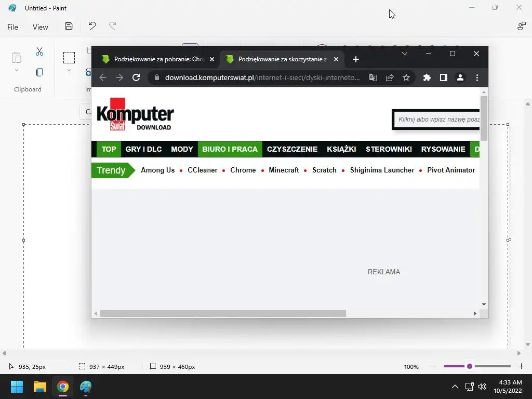This screenshot has width=532, height=399.
Task: Toggle the Chrome side panel icon
Action: coord(444,78)
